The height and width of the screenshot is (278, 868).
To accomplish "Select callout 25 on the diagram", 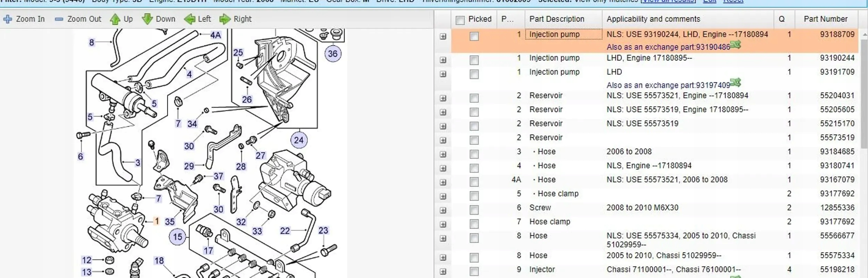I will click(x=238, y=52).
